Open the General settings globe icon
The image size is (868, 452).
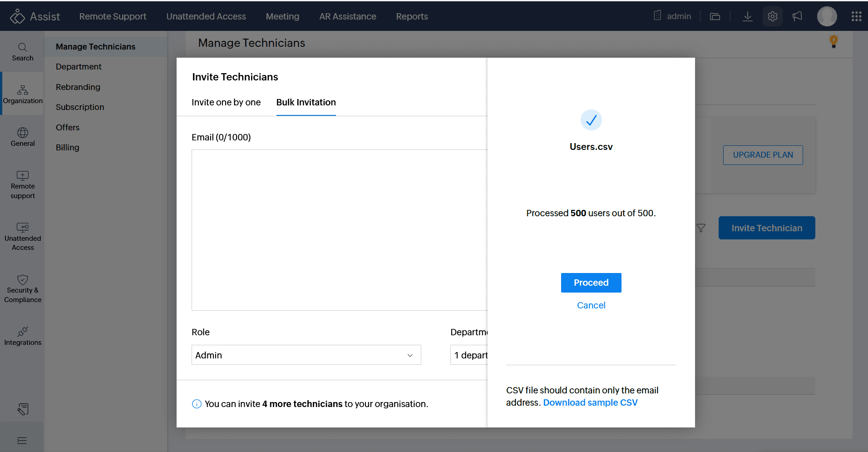(x=22, y=133)
